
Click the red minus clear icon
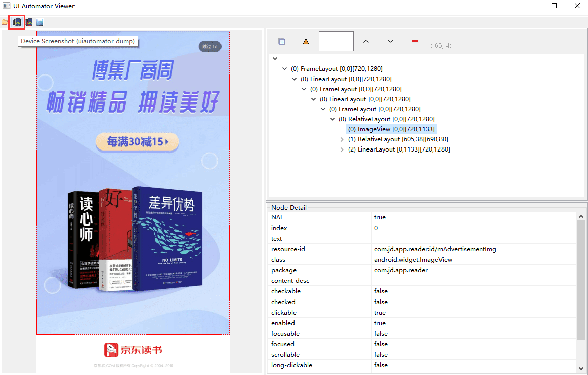(x=415, y=41)
